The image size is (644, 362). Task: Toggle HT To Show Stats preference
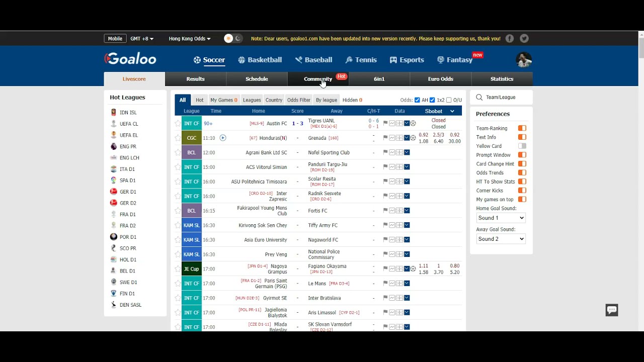(x=522, y=182)
